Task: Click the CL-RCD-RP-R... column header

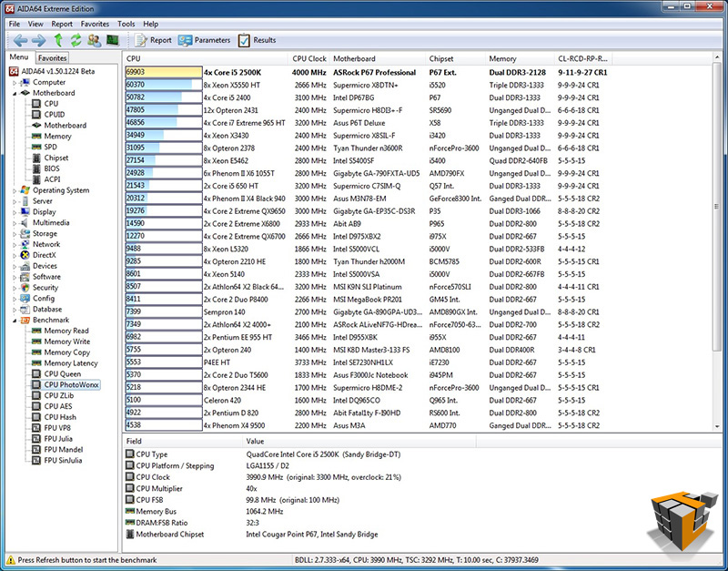Action: [x=583, y=58]
